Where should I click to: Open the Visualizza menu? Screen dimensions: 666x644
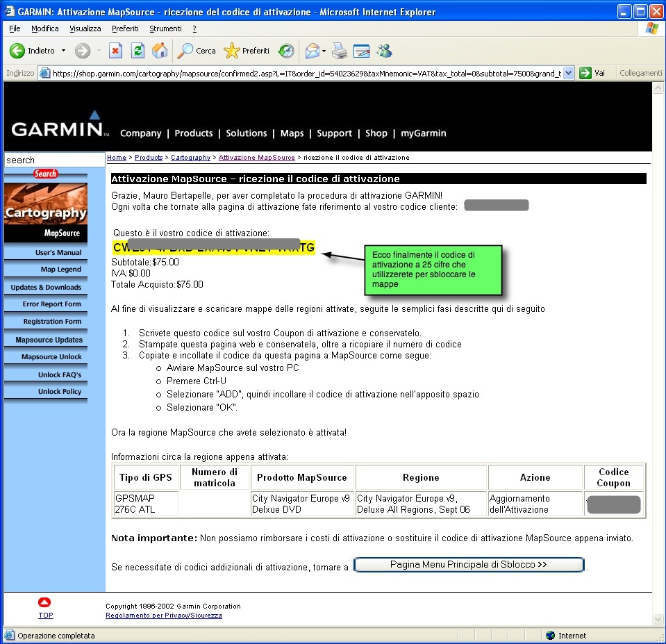pyautogui.click(x=85, y=28)
